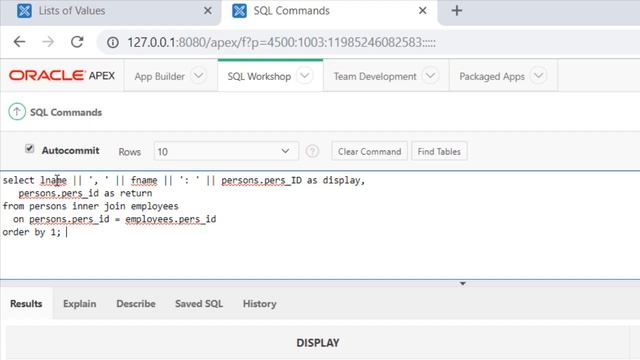
Task: Open the Rows dropdown showing 10
Action: click(226, 152)
